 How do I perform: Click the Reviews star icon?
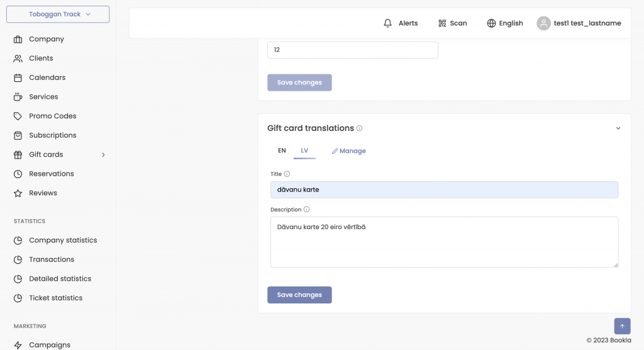click(x=18, y=193)
